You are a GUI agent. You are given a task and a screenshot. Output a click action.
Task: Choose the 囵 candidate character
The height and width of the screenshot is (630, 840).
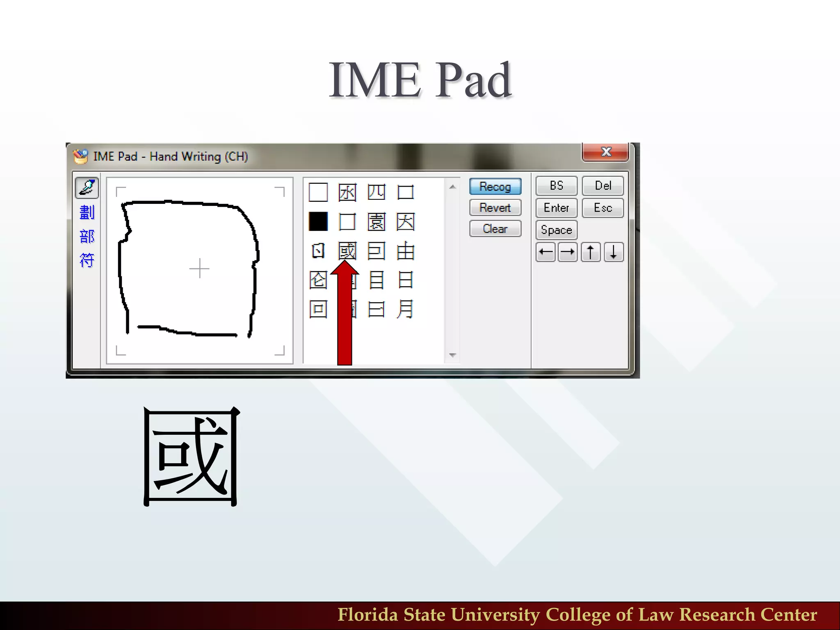[x=318, y=280]
